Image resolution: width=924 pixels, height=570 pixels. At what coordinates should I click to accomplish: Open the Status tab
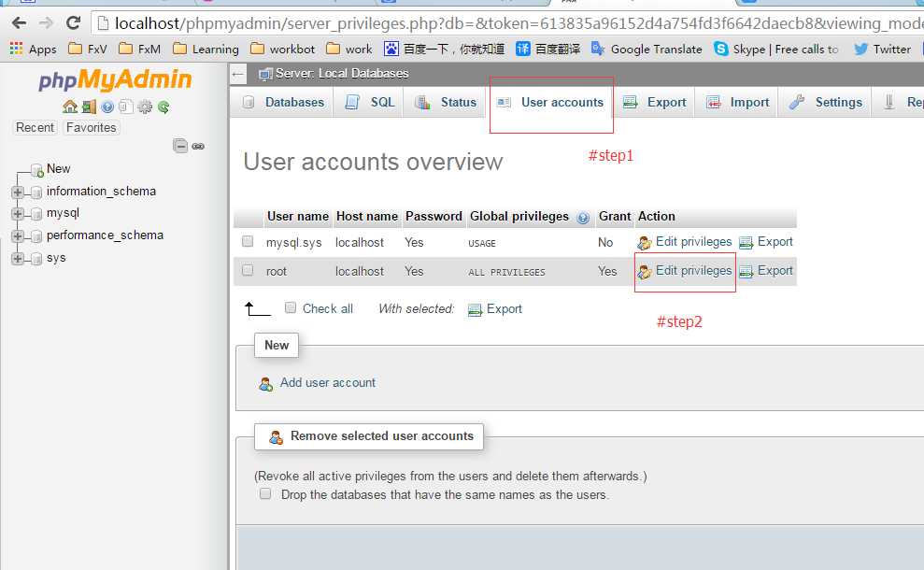[x=445, y=103]
